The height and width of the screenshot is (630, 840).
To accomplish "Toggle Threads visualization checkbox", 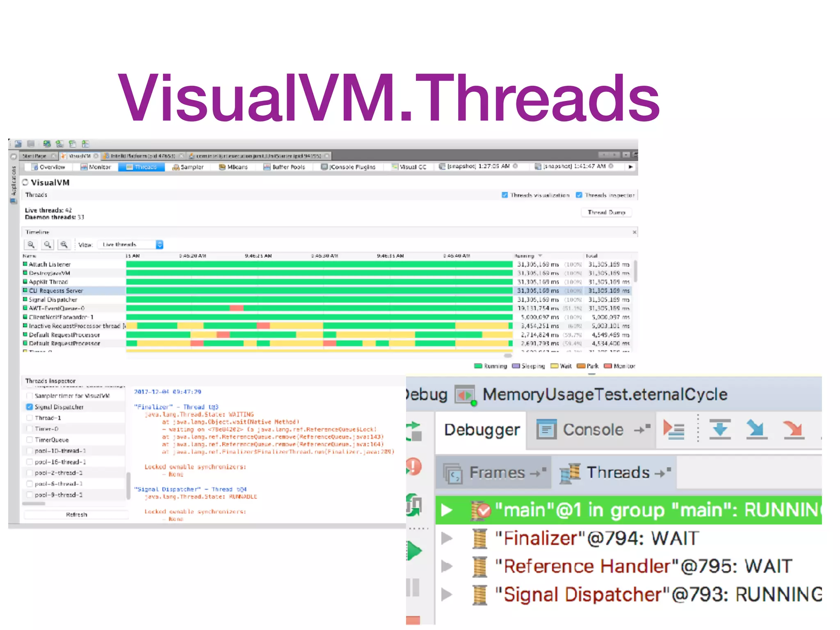I will point(505,195).
